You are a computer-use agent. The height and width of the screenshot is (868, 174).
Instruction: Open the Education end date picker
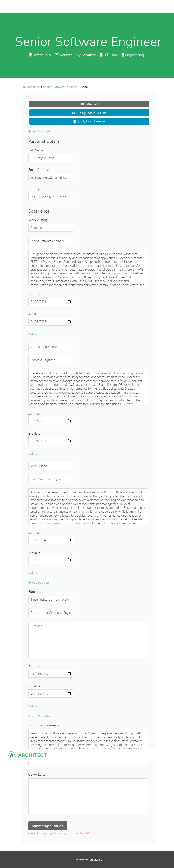point(69,694)
